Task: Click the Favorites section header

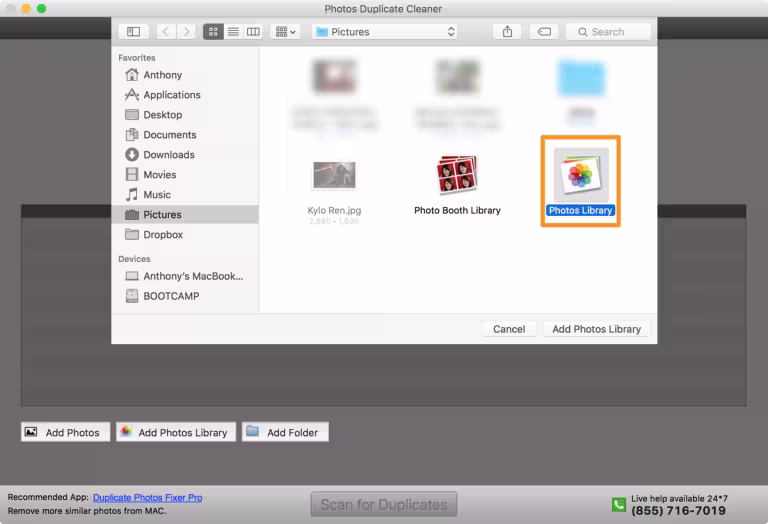Action: pos(137,58)
